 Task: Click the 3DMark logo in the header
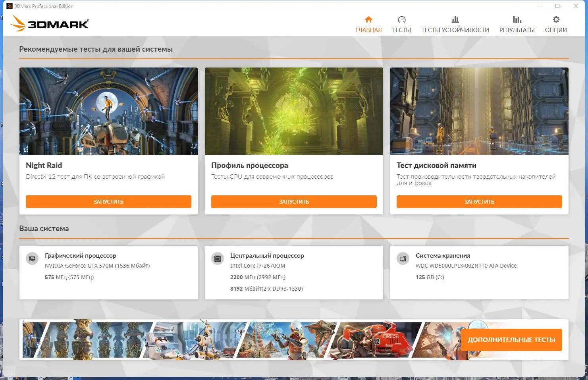[x=50, y=23]
